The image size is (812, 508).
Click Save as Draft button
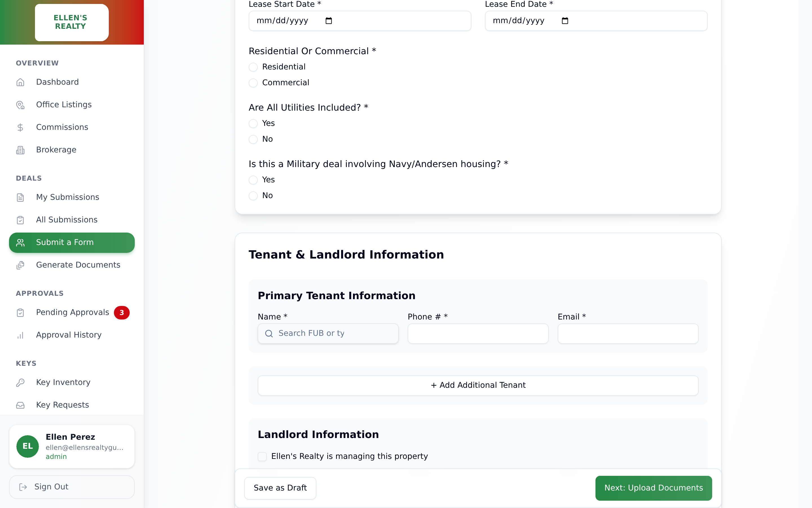pos(280,488)
